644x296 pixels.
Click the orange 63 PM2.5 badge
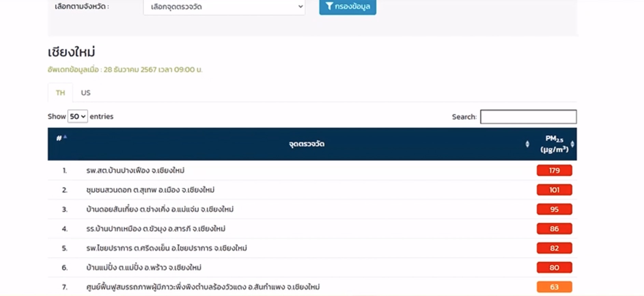click(x=554, y=287)
